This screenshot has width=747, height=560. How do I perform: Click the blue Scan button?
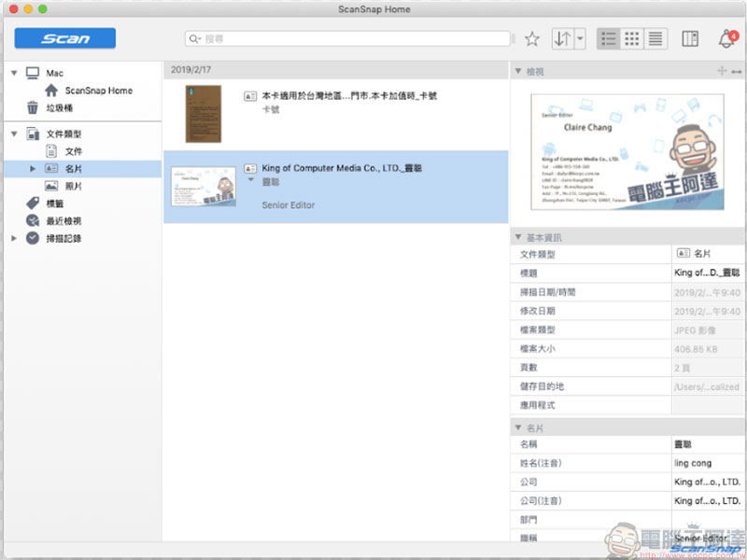64,38
